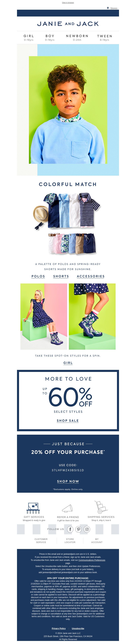Select the Tween 8-18yrs category

pyautogui.click(x=105, y=38)
